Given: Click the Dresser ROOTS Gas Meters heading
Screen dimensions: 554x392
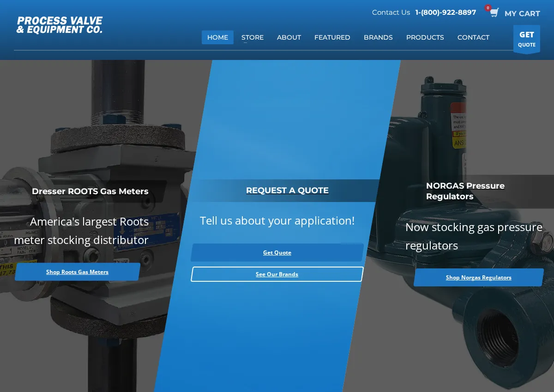Looking at the screenshot, I should [90, 191].
